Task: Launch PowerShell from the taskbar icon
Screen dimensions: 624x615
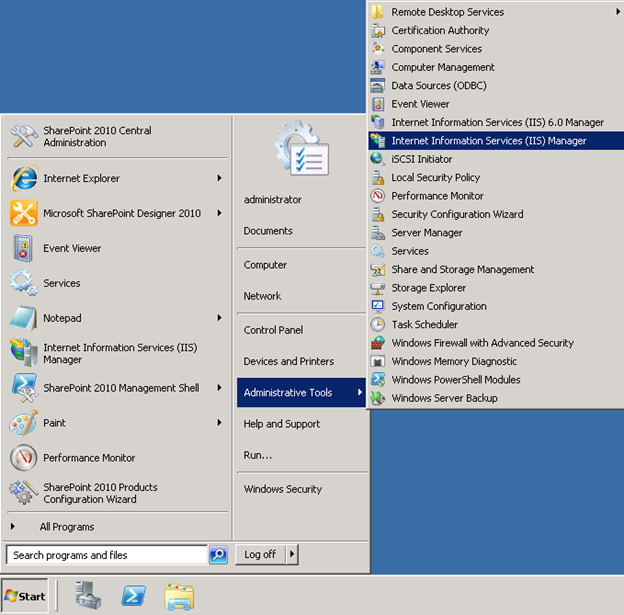Action: [x=134, y=596]
